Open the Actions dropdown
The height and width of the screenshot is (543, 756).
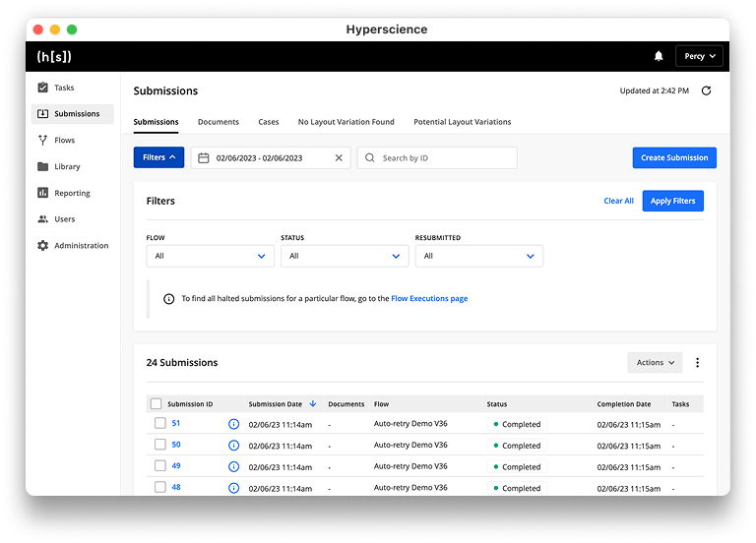point(655,362)
